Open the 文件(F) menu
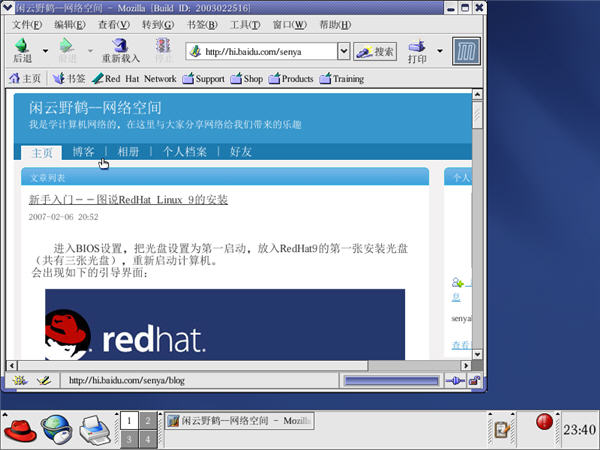The image size is (600, 450). click(27, 25)
